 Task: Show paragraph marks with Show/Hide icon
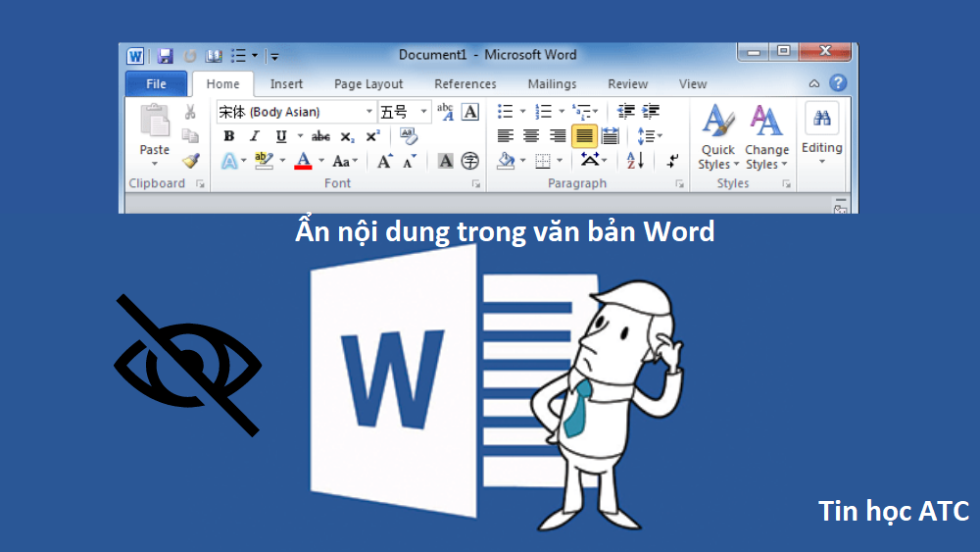pos(672,162)
